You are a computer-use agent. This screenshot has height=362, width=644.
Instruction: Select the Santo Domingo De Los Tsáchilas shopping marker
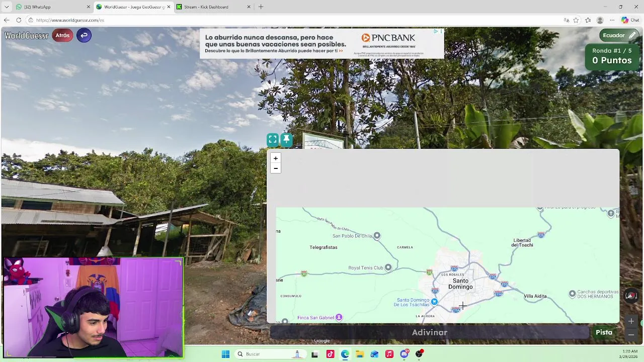pos(434,302)
